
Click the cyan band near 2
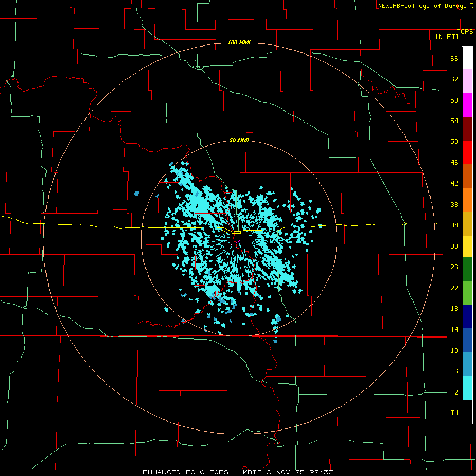click(467, 388)
